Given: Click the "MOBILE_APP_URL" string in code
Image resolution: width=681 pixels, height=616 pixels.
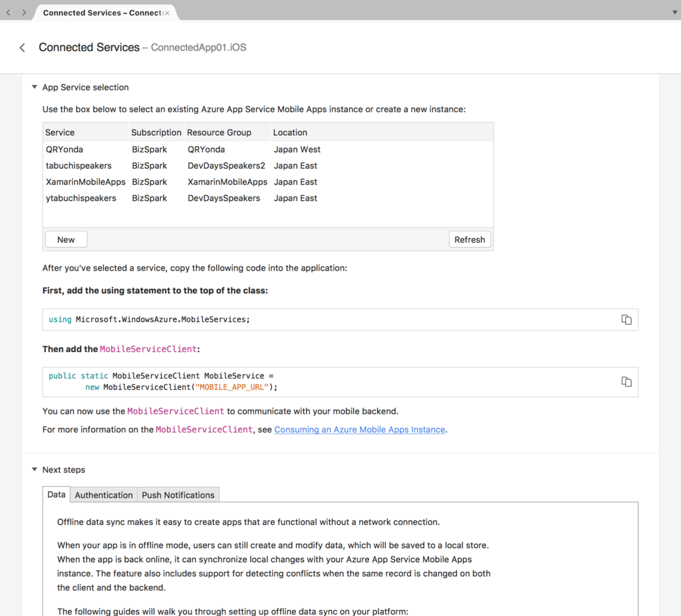Looking at the screenshot, I should pos(232,387).
